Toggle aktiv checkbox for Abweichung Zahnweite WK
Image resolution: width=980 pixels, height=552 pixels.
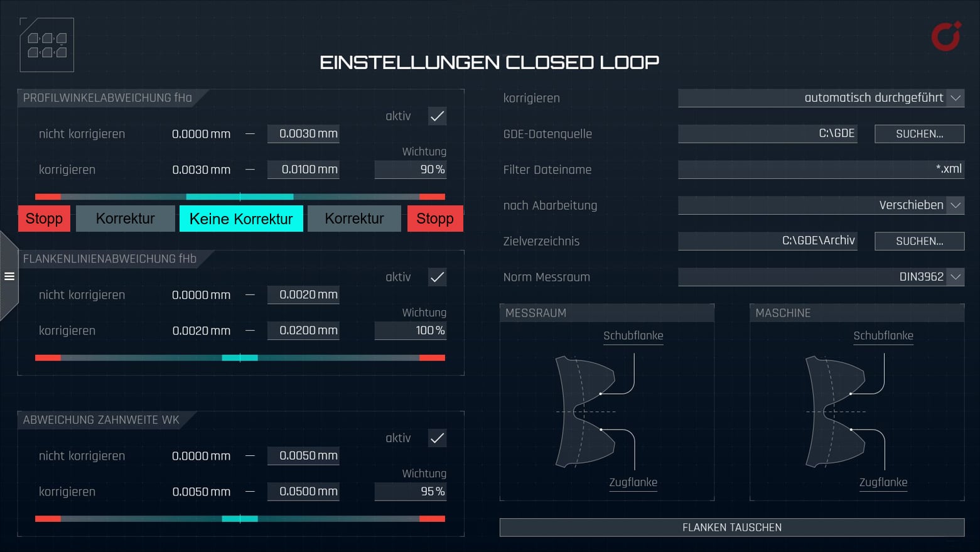(x=437, y=438)
